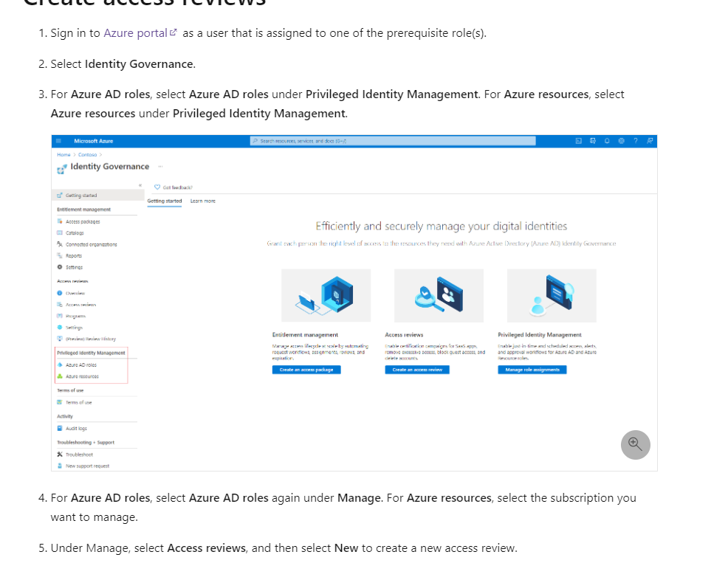This screenshot has height=563, width=728.
Task: Open Catalogs in the sidebar
Action: 75,233
